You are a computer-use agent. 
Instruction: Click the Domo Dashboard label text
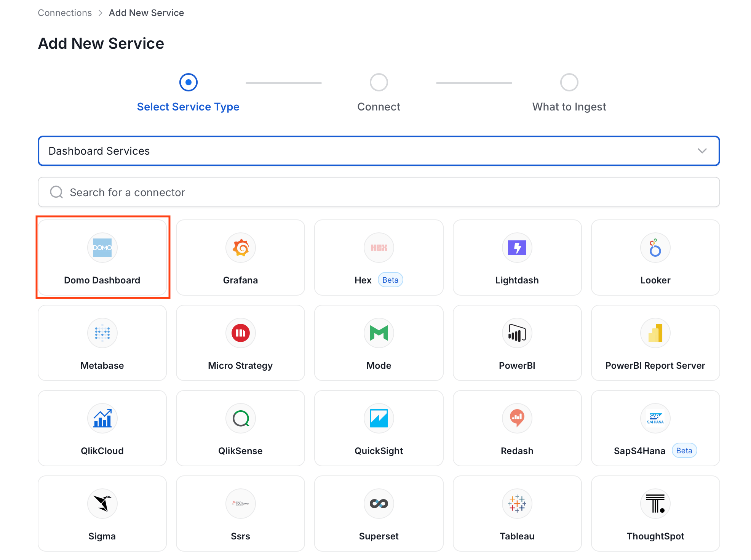point(102,280)
